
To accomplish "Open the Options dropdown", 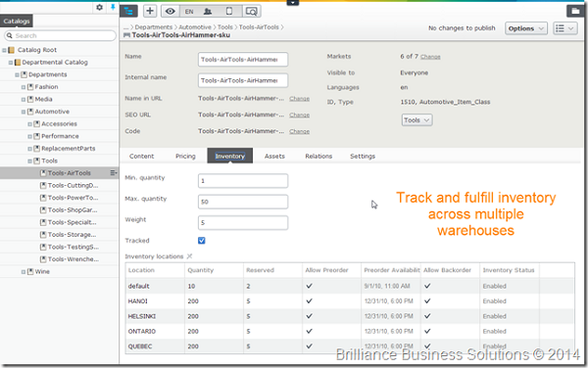I will click(525, 28).
